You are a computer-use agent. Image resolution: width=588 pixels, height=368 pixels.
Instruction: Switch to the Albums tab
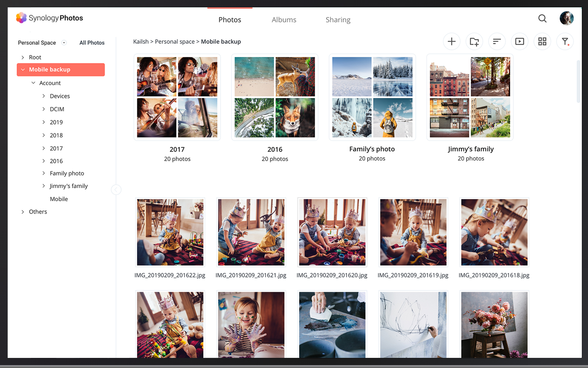point(284,20)
